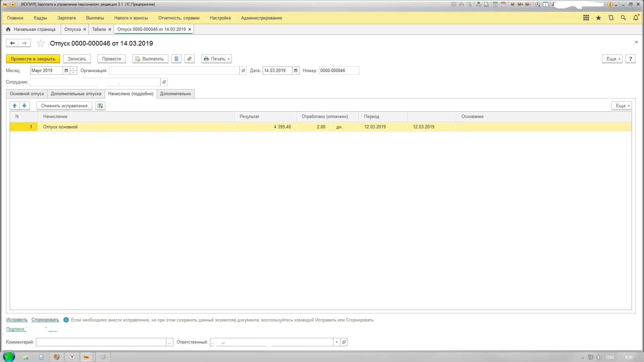Open the search magnifier in the top bar

click(623, 18)
